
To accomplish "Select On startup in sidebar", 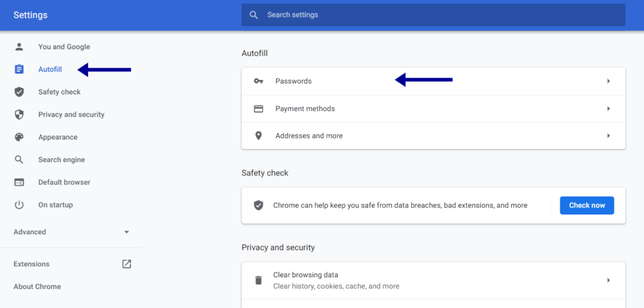I will pos(55,205).
